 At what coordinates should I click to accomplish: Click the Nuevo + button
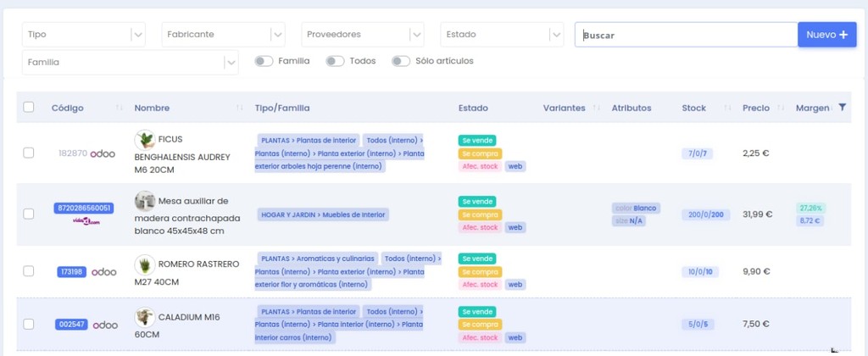[x=827, y=34]
